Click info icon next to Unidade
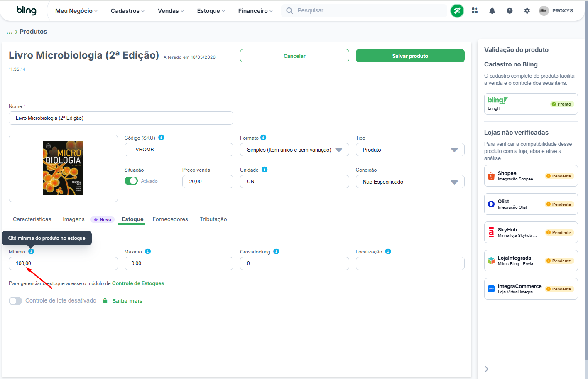 265,170
